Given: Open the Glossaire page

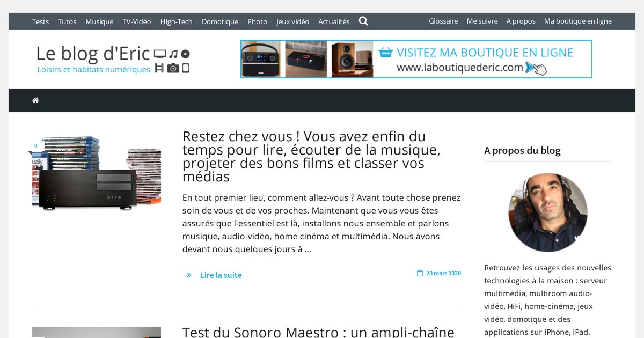Looking at the screenshot, I should 443,21.
